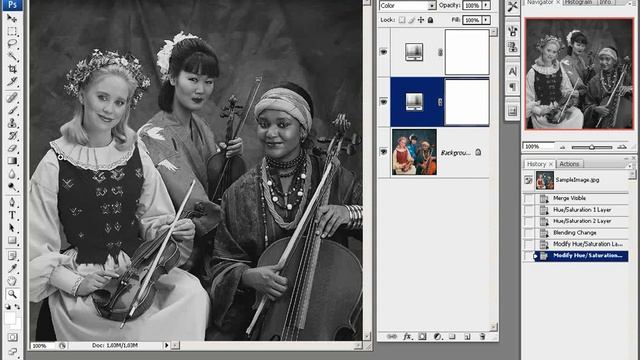Select the Brush tool
Viewport: 640px width, 360px height.
coord(12,110)
